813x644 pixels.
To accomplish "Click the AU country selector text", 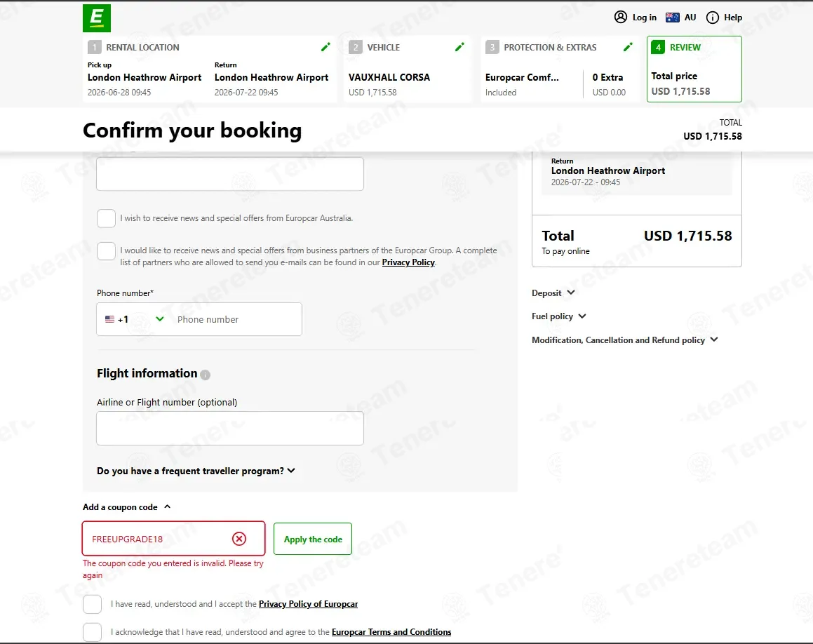I will coord(690,18).
